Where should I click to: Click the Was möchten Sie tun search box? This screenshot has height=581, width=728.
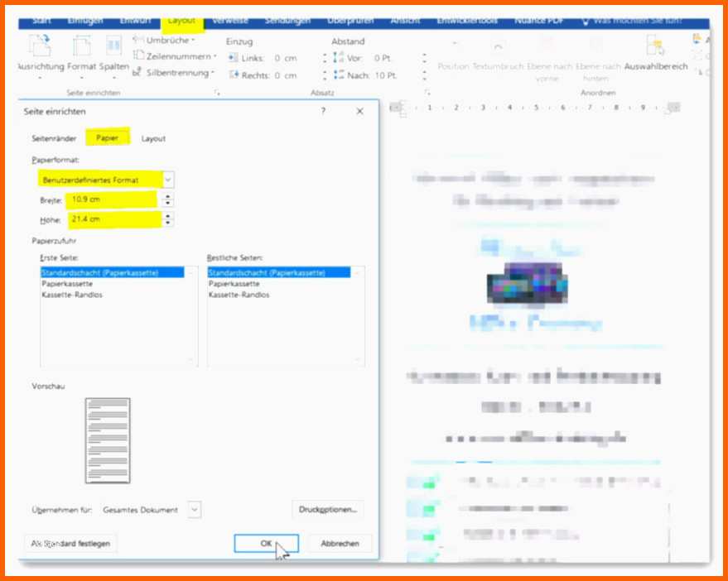pos(633,21)
